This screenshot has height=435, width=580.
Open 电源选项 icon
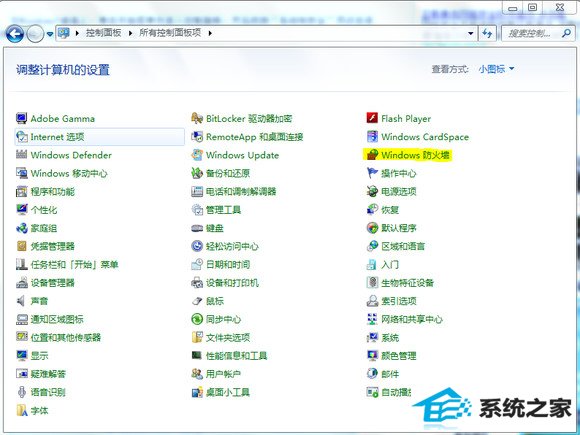[x=372, y=192]
